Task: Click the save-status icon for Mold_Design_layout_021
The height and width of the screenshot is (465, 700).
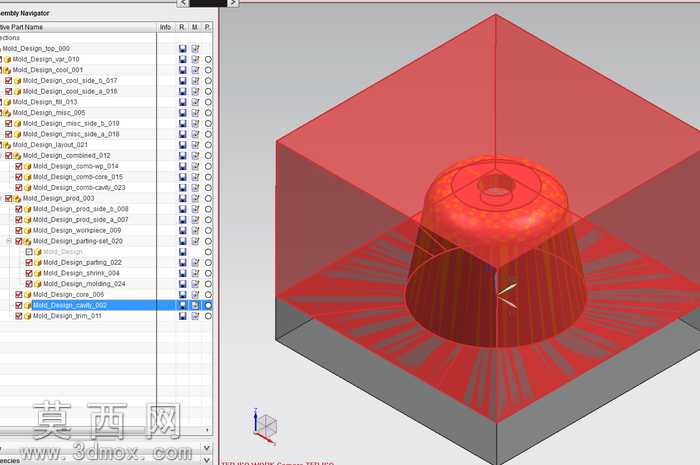Action: pos(183,145)
